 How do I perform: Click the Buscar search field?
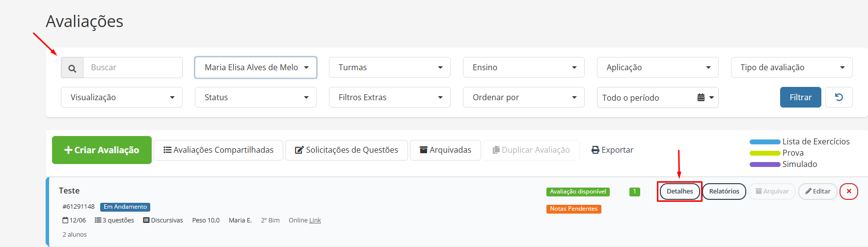[133, 68]
